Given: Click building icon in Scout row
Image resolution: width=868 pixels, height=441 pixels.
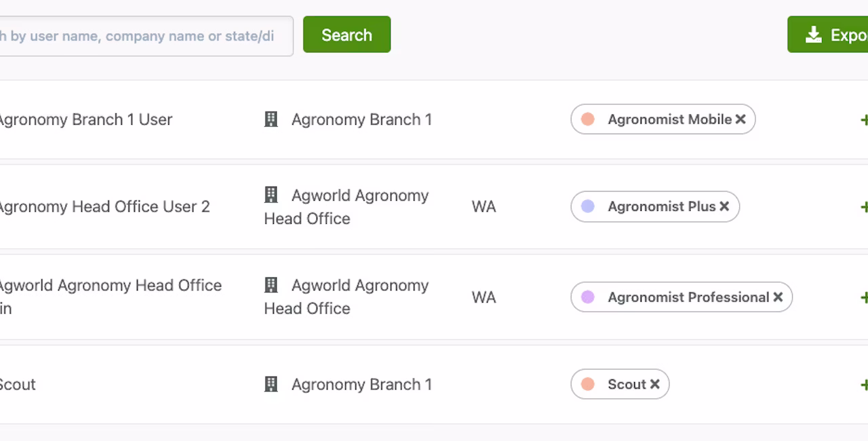Looking at the screenshot, I should [x=271, y=384].
